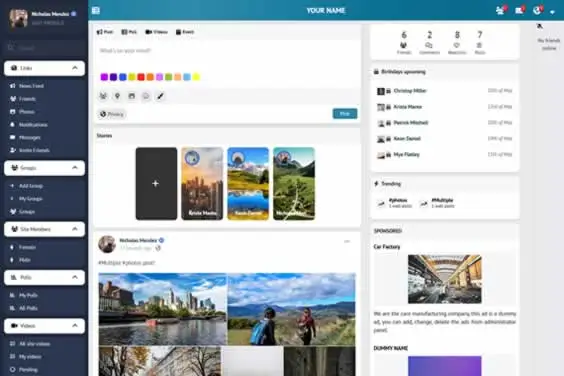Image resolution: width=564 pixels, height=376 pixels.
Task: Pick the red background swatch
Action: pyautogui.click(x=141, y=77)
